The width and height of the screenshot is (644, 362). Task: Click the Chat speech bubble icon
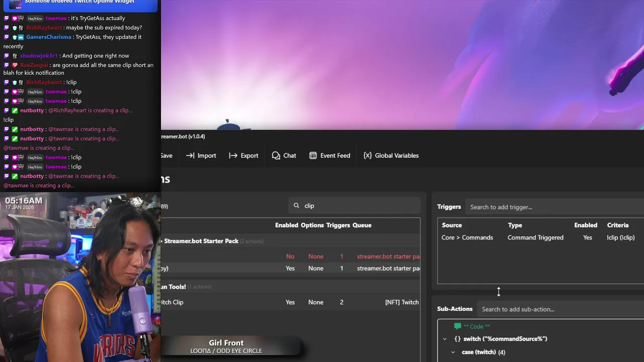[x=276, y=156]
